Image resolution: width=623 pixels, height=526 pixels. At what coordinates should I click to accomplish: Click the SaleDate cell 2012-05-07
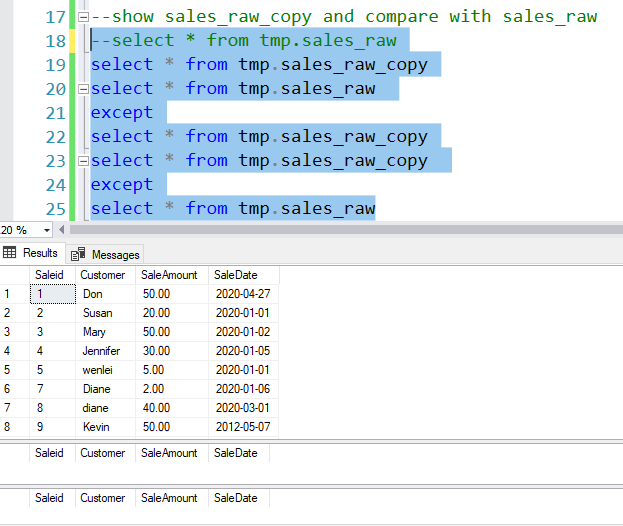point(243,427)
